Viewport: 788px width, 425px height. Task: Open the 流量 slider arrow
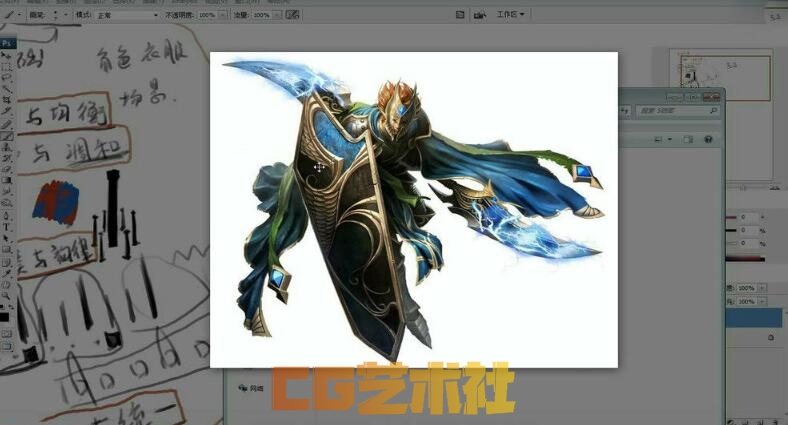277,15
